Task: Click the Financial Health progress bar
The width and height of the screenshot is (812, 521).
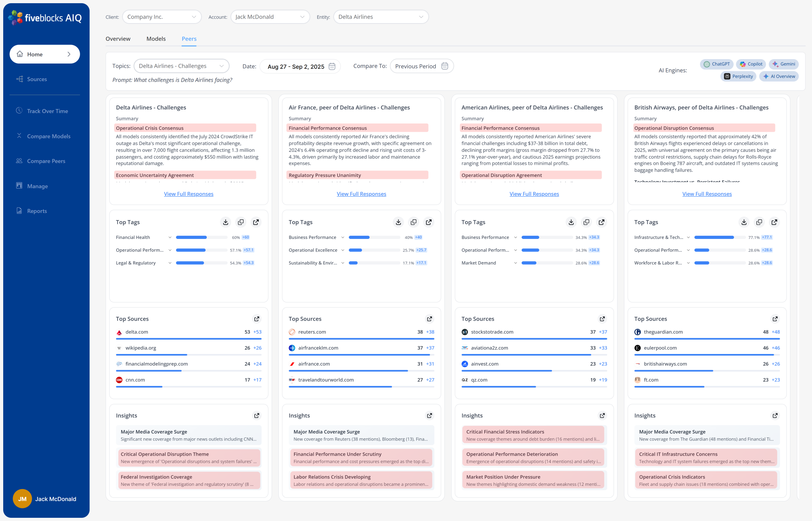Action: tap(201, 237)
